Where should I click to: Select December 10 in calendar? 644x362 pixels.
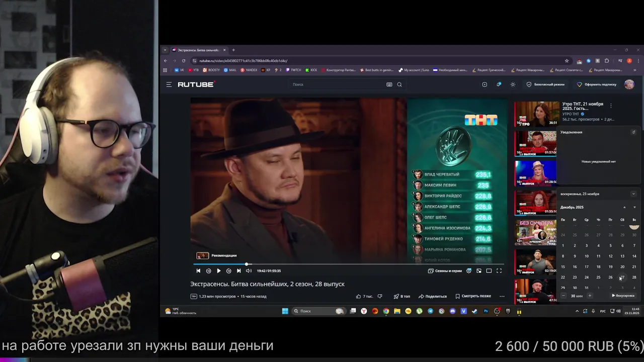[587, 256]
